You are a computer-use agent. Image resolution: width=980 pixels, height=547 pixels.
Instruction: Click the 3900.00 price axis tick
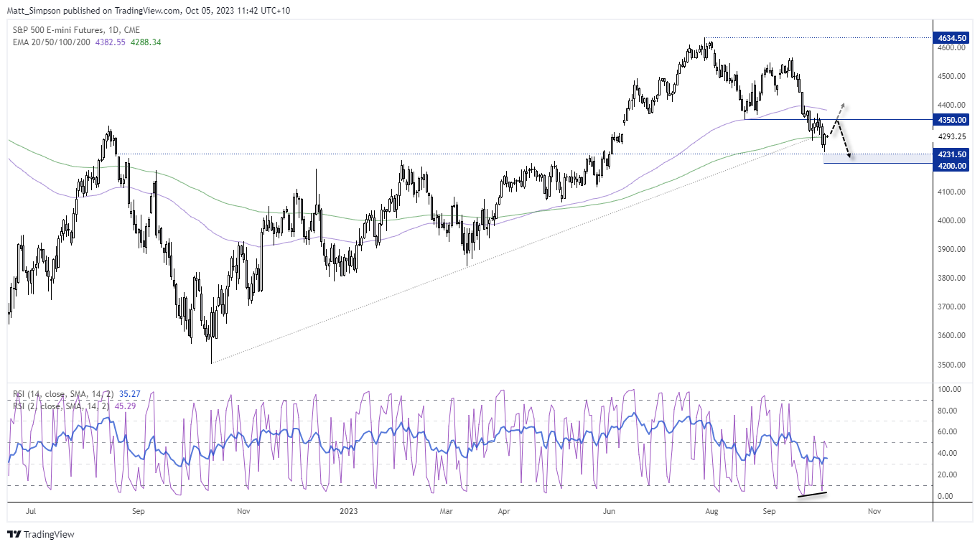coord(952,249)
